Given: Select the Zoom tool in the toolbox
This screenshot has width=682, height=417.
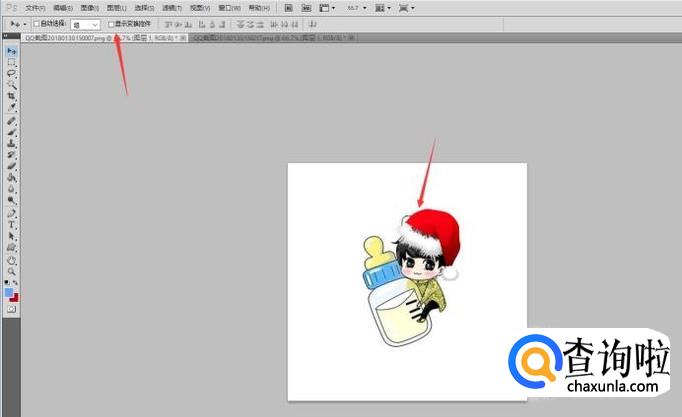Looking at the screenshot, I should (x=12, y=272).
